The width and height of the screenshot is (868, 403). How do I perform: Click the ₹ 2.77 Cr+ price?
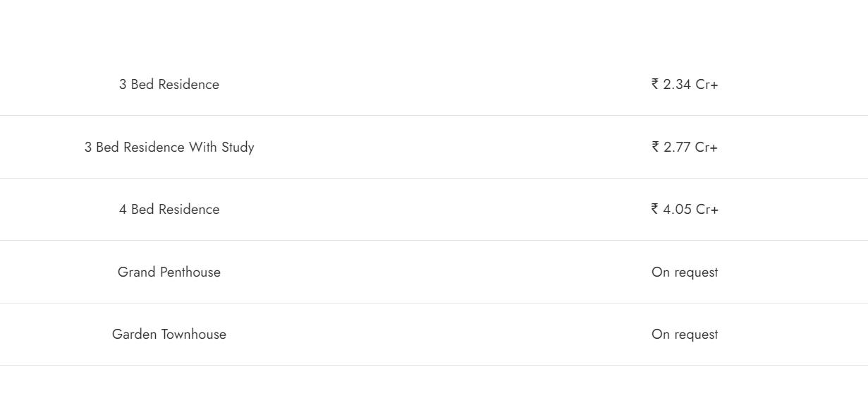[685, 147]
